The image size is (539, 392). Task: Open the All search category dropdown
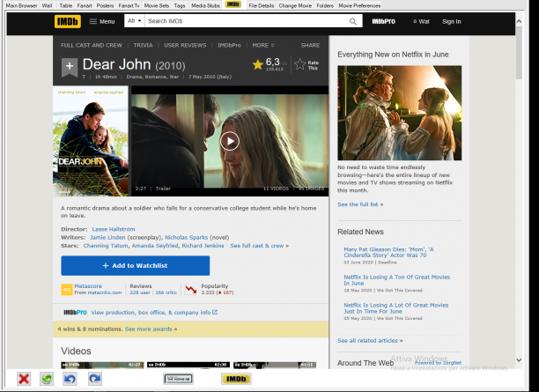pos(135,21)
